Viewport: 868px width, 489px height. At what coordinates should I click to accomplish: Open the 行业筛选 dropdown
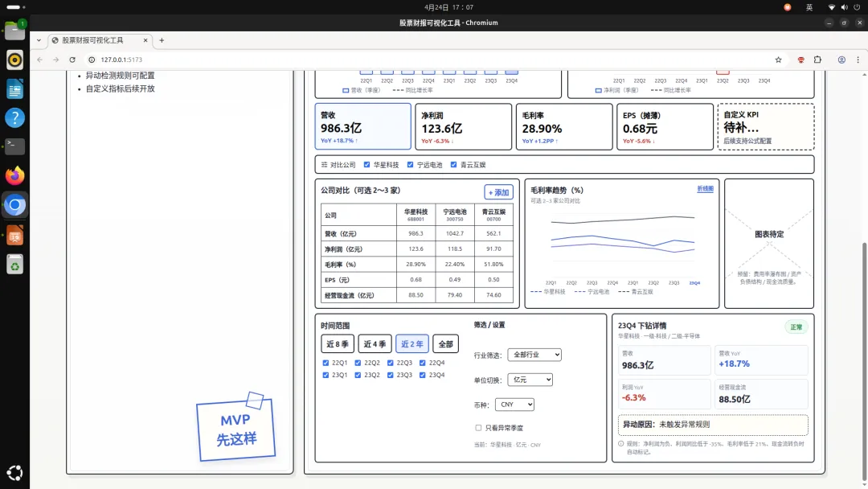(534, 355)
